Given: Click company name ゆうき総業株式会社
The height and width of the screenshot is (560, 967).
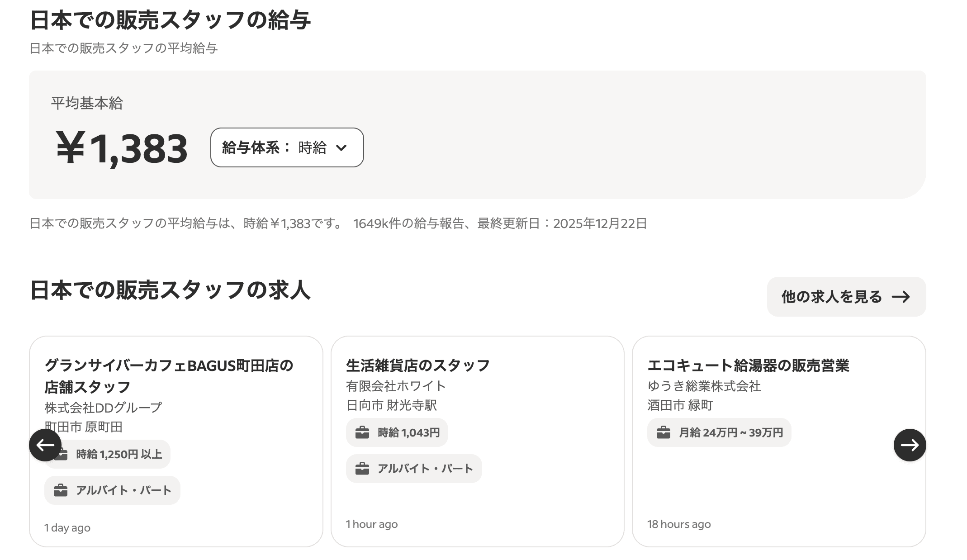Looking at the screenshot, I should (x=704, y=386).
